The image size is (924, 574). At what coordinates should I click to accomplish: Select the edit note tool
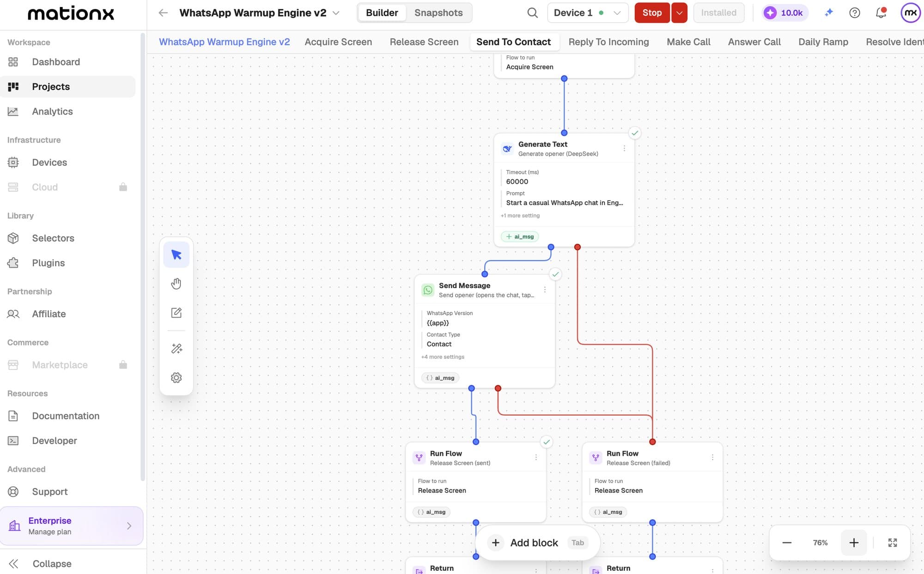176,313
